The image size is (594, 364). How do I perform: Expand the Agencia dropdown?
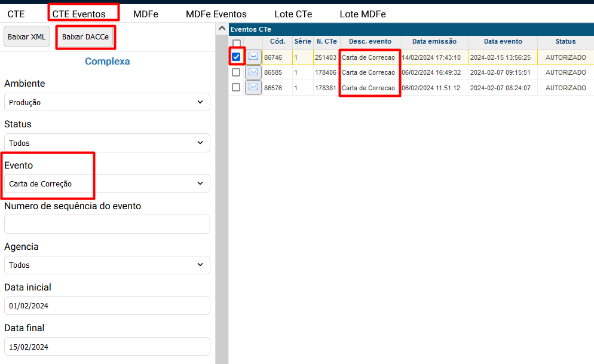point(107,265)
